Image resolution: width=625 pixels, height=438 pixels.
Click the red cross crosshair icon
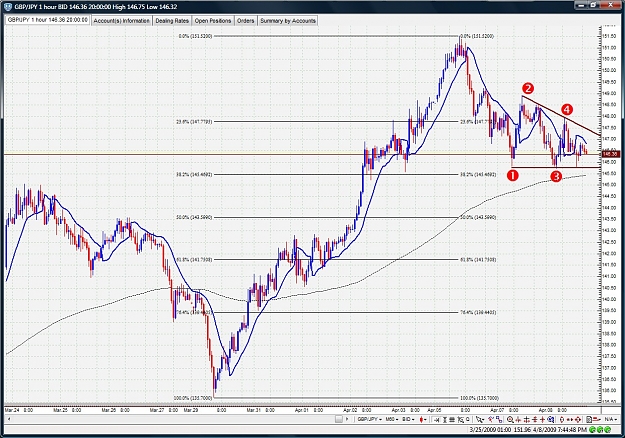coord(542,419)
